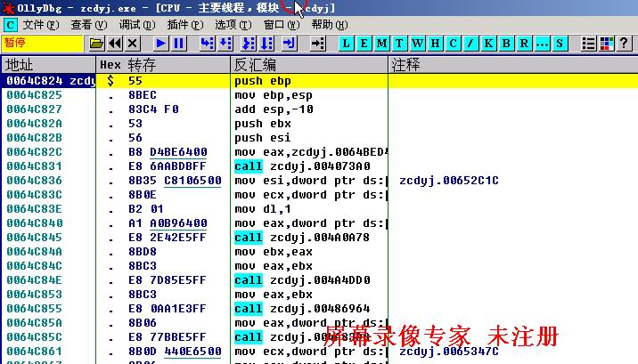Open the 调试(D) menu
The height and width of the screenshot is (364, 638).
click(x=137, y=25)
